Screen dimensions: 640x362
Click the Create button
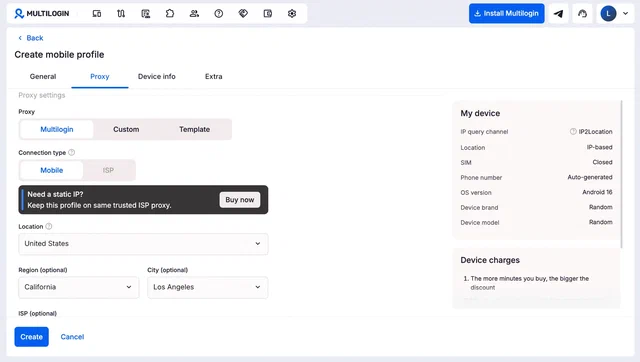pos(31,337)
